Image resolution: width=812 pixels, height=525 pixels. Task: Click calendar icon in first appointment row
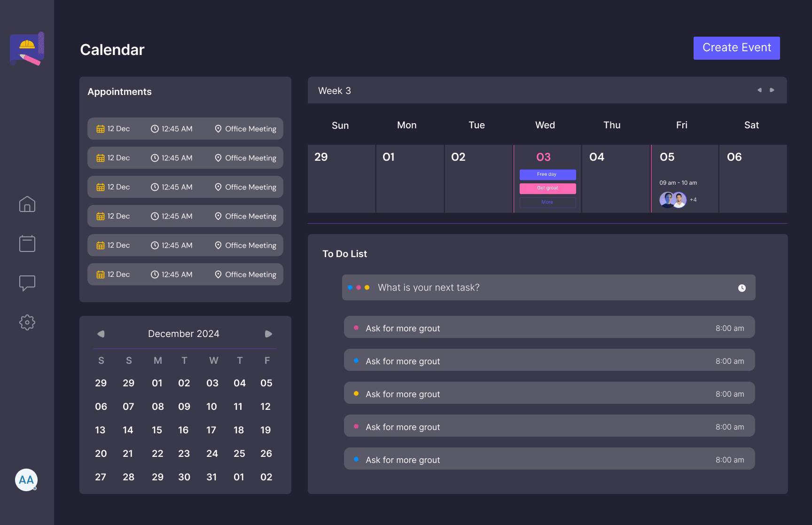click(x=100, y=129)
